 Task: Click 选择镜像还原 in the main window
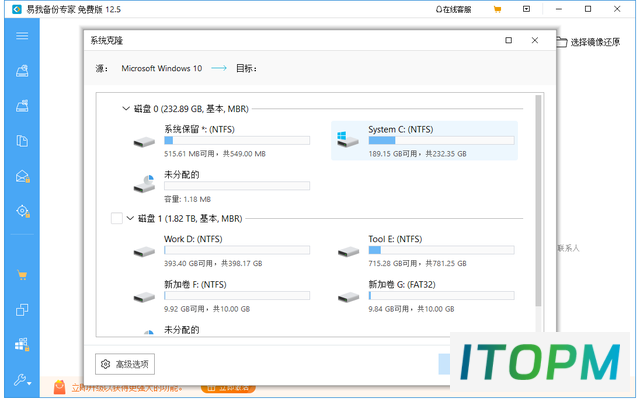(x=588, y=42)
